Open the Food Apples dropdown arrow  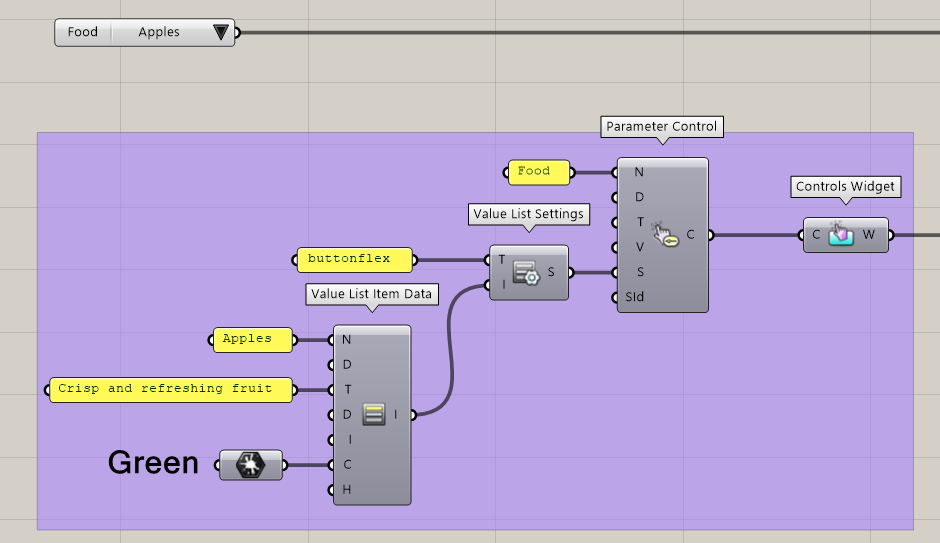coord(221,33)
